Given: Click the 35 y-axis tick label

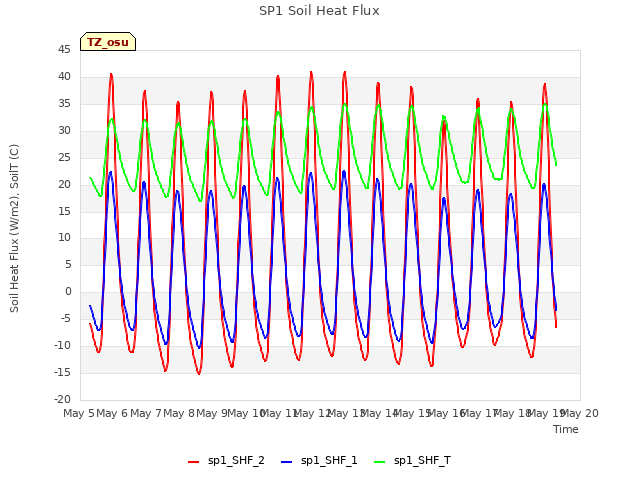Looking at the screenshot, I should click(x=64, y=103).
